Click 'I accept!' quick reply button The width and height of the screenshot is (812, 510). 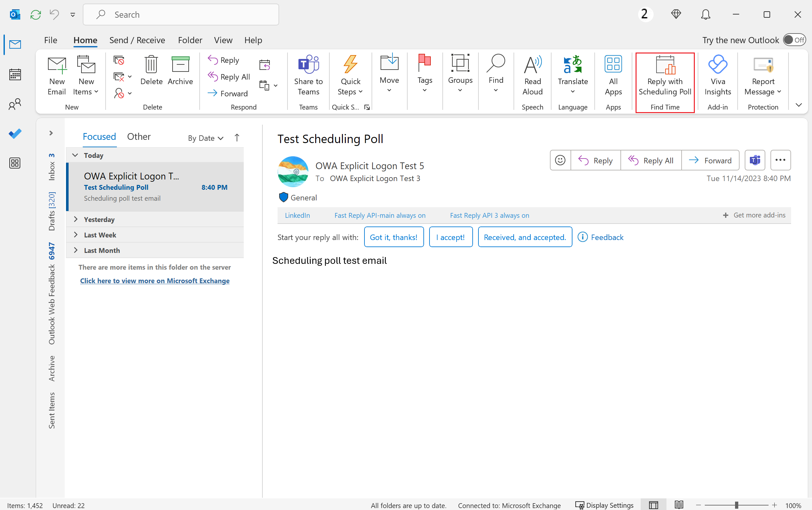coord(450,237)
